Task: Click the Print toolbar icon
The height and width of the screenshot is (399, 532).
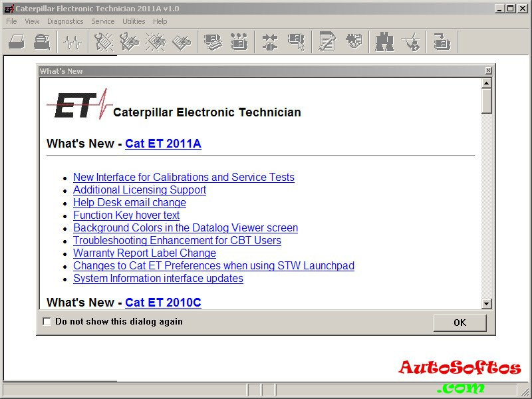Action: (16, 42)
